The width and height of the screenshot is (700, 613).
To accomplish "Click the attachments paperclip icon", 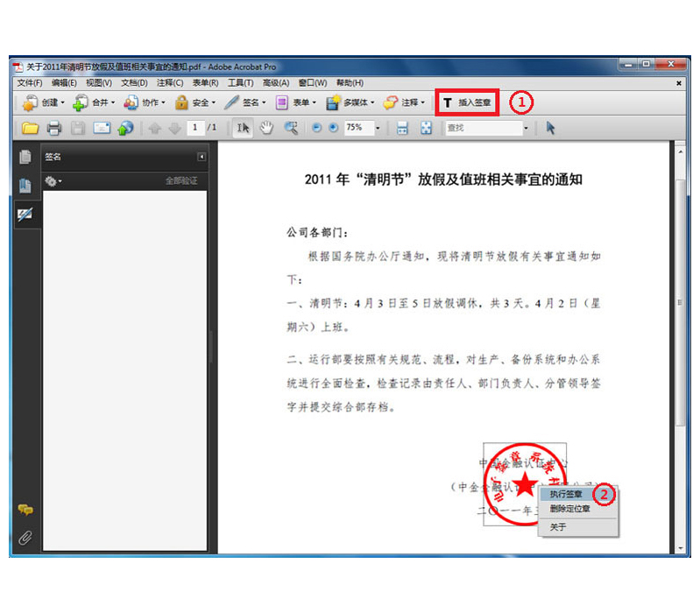I will coord(25,538).
